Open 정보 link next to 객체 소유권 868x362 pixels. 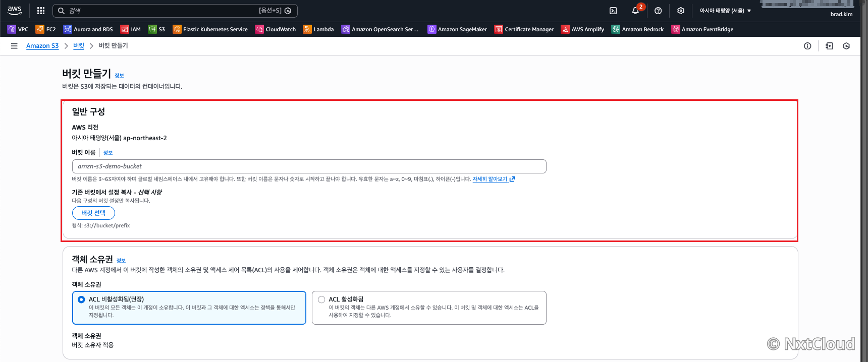(x=121, y=261)
